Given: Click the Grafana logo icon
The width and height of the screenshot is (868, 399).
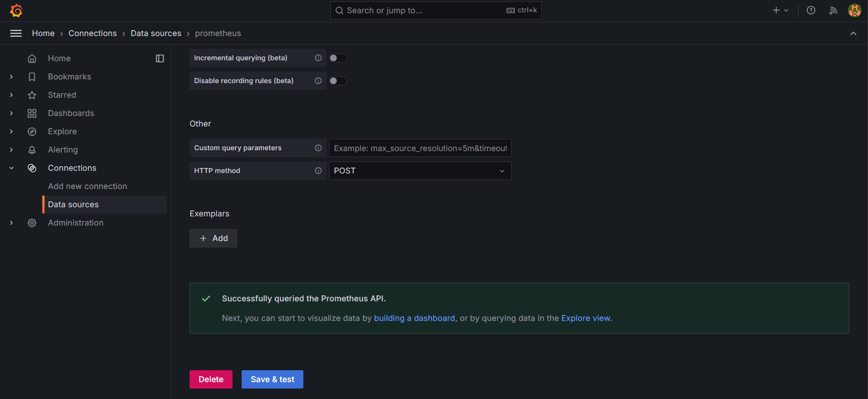Looking at the screenshot, I should coord(16,10).
